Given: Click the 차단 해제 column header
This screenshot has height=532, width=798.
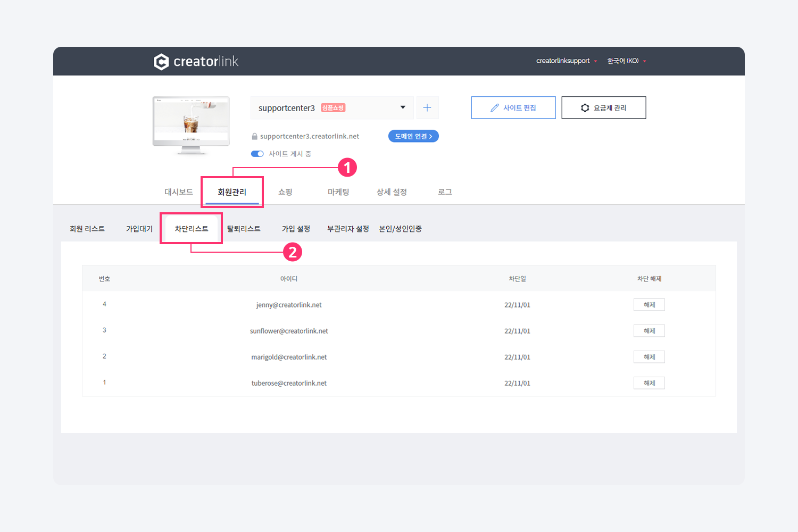Looking at the screenshot, I should coord(649,279).
